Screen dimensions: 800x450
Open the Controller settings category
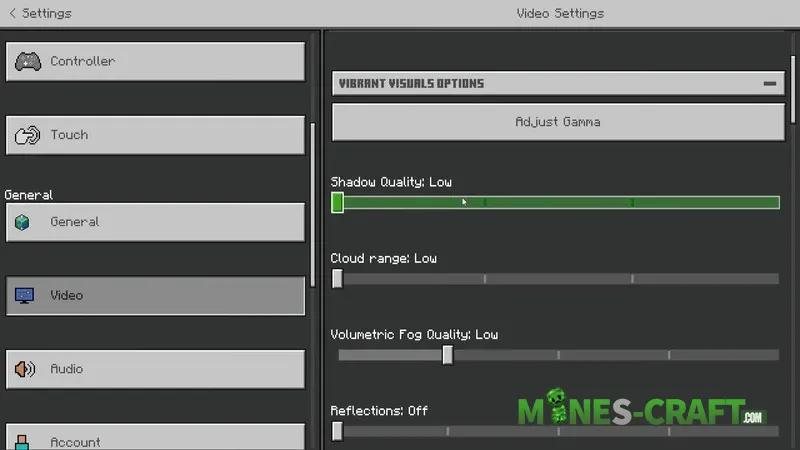point(156,61)
